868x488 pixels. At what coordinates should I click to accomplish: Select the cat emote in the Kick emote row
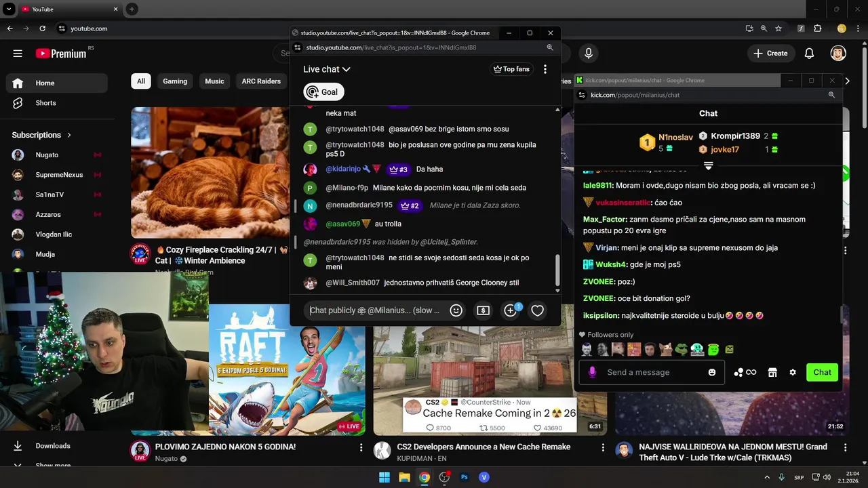(665, 350)
